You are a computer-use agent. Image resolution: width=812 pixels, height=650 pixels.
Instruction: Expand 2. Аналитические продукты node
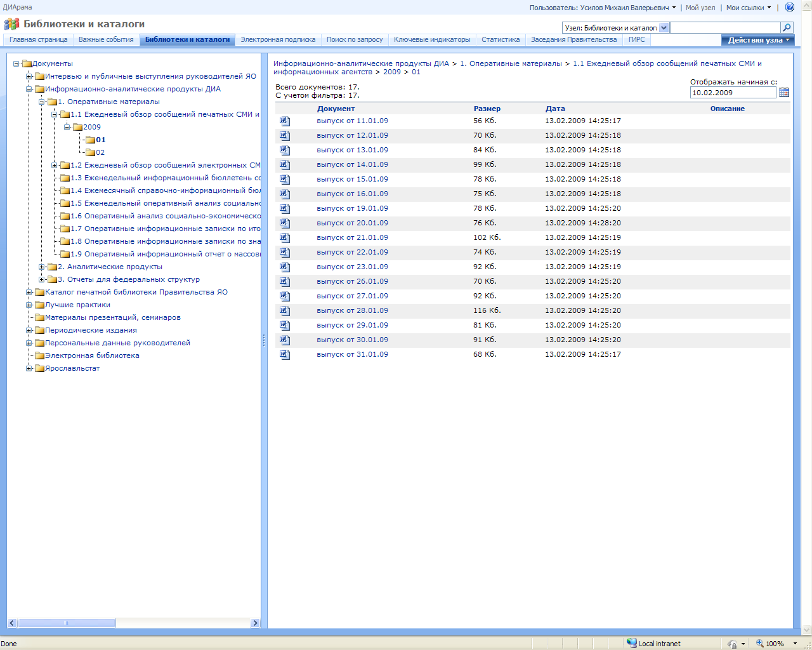tap(42, 267)
